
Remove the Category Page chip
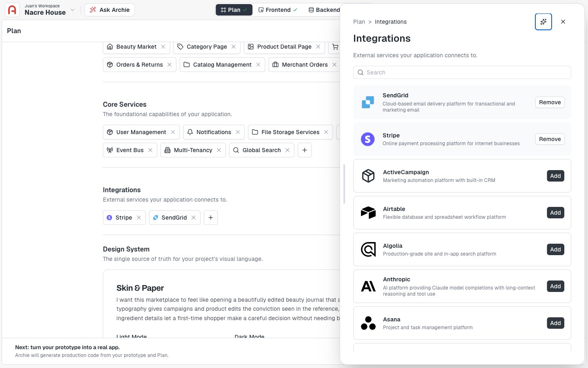[234, 47]
